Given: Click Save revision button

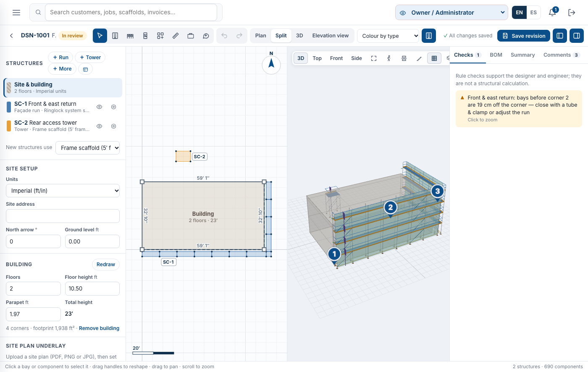Looking at the screenshot, I should (x=524, y=36).
